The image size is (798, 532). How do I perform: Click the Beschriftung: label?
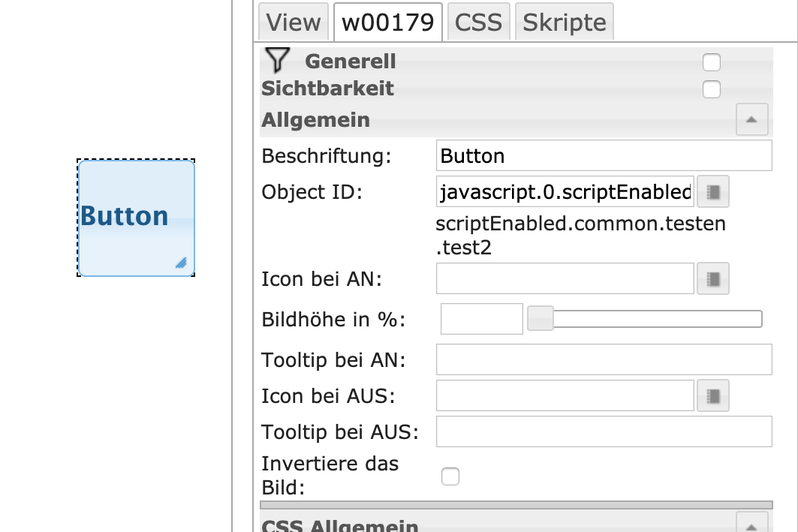tap(327, 156)
